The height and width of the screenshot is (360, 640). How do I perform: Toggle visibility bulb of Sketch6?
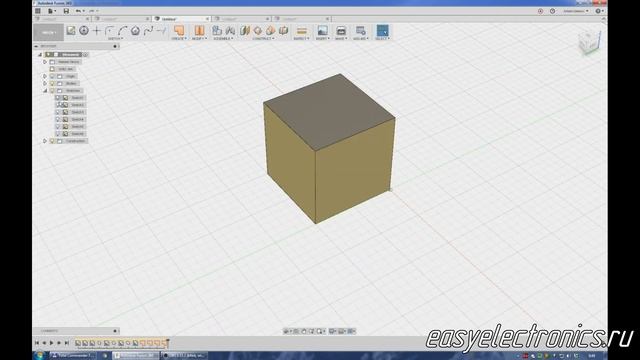[x=58, y=133]
